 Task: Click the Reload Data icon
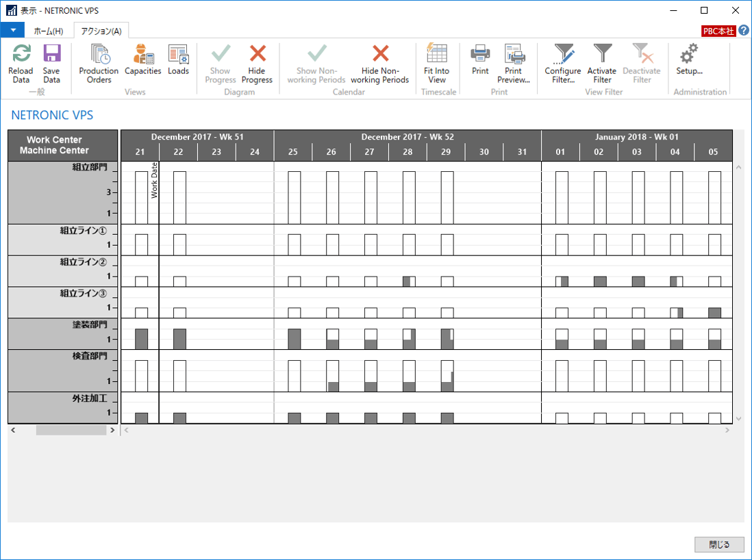[21, 55]
